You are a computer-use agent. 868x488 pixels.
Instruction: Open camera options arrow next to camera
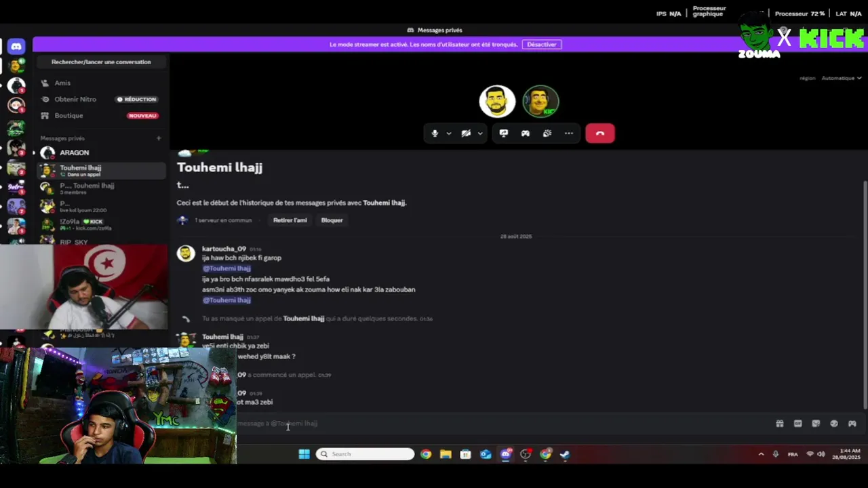pos(479,134)
